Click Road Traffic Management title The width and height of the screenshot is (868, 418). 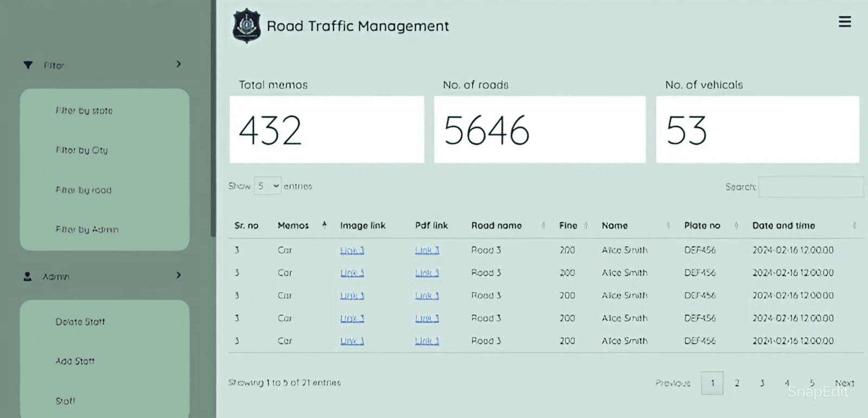click(x=358, y=26)
